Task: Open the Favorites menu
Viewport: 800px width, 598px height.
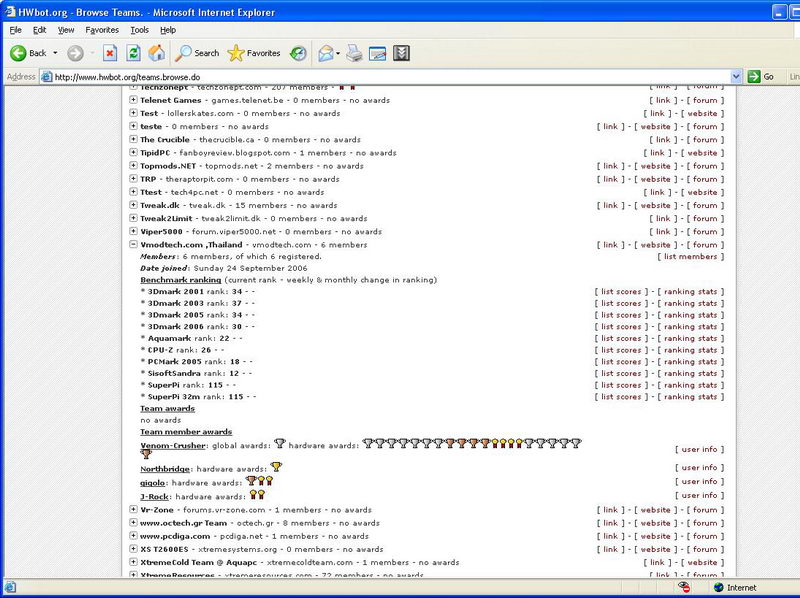Action: [x=102, y=30]
